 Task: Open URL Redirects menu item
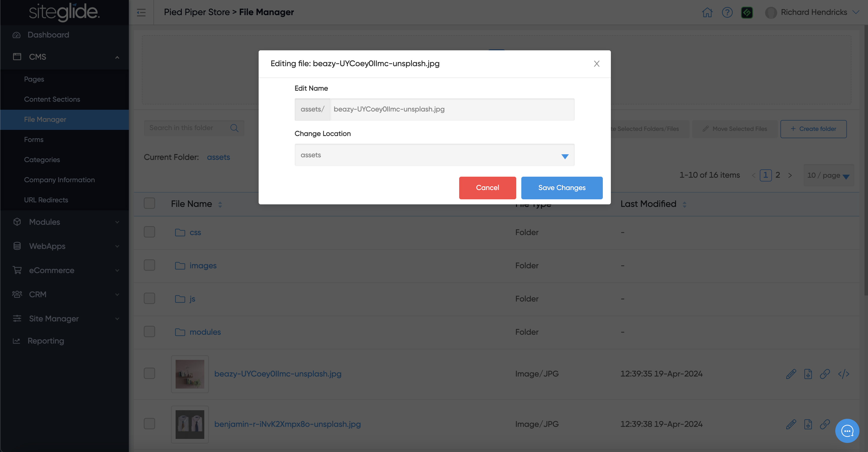click(x=46, y=200)
